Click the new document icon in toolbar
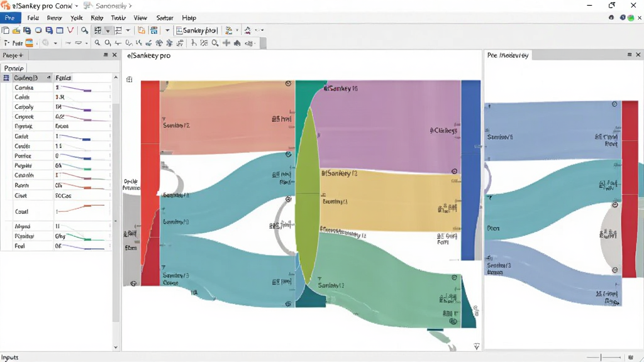Viewport: 644px width, 362px height. (6, 30)
